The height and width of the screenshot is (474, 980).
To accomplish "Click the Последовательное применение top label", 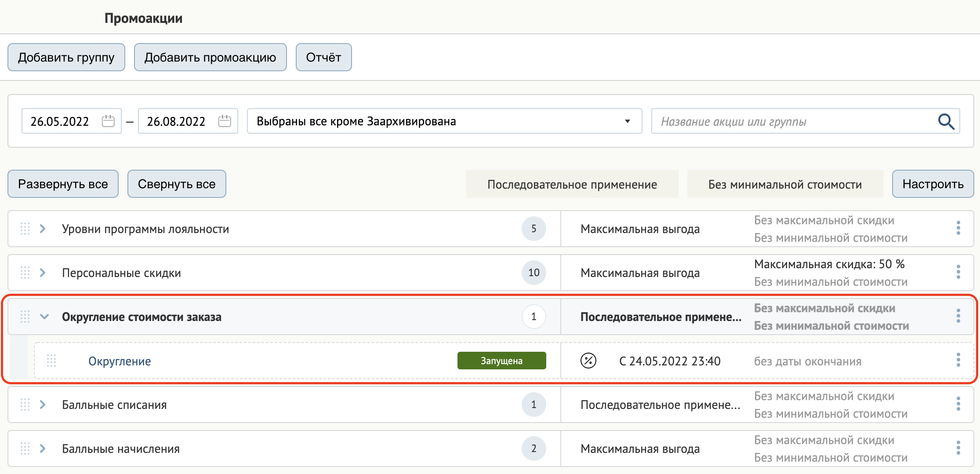I will (x=572, y=184).
